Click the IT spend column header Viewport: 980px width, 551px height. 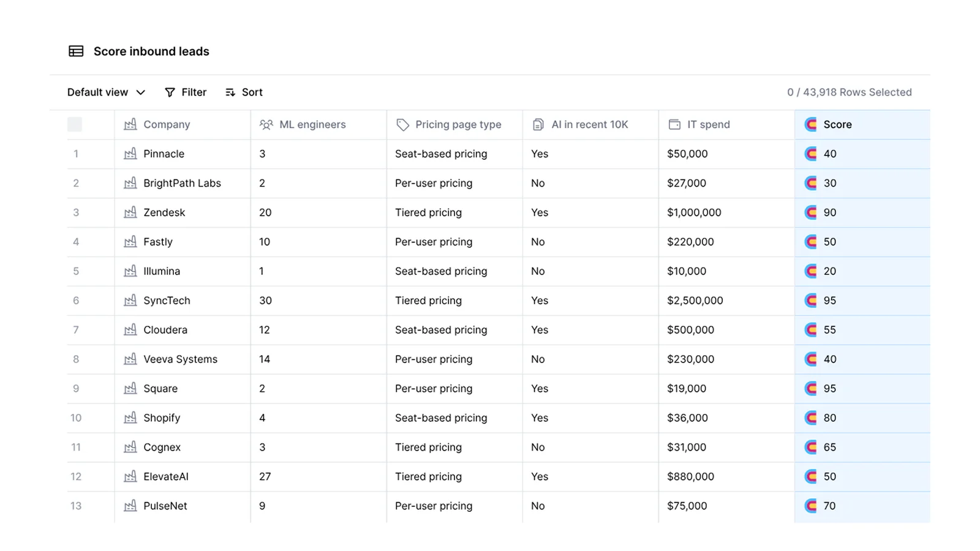pos(726,124)
